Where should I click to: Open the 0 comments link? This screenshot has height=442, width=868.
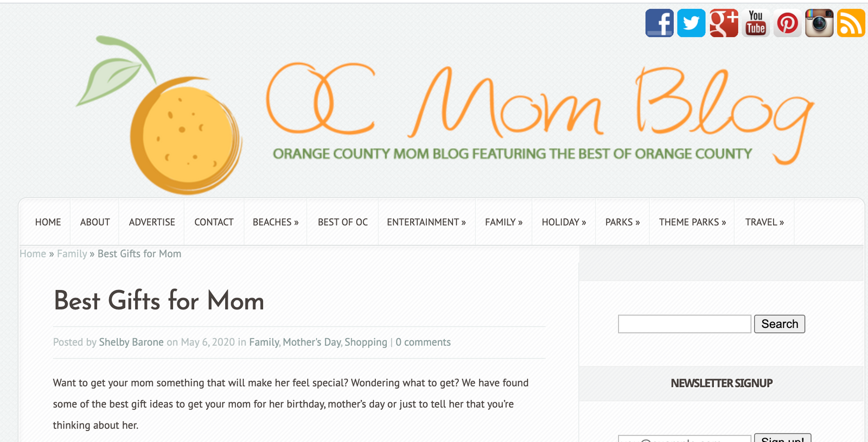[423, 342]
